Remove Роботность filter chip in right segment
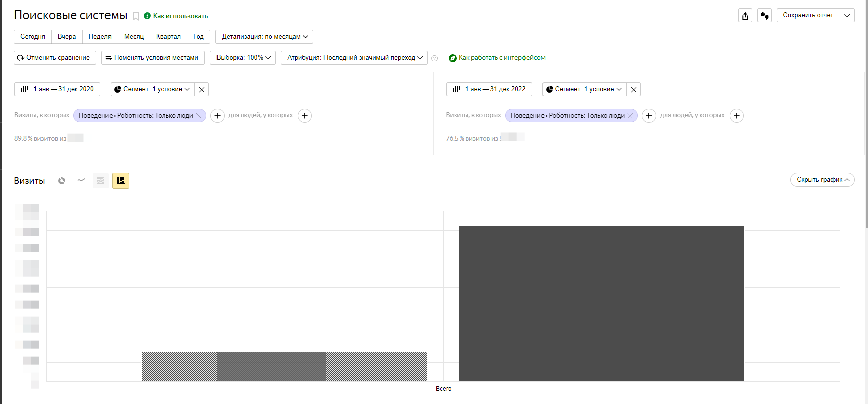The width and height of the screenshot is (868, 404). [x=630, y=116]
